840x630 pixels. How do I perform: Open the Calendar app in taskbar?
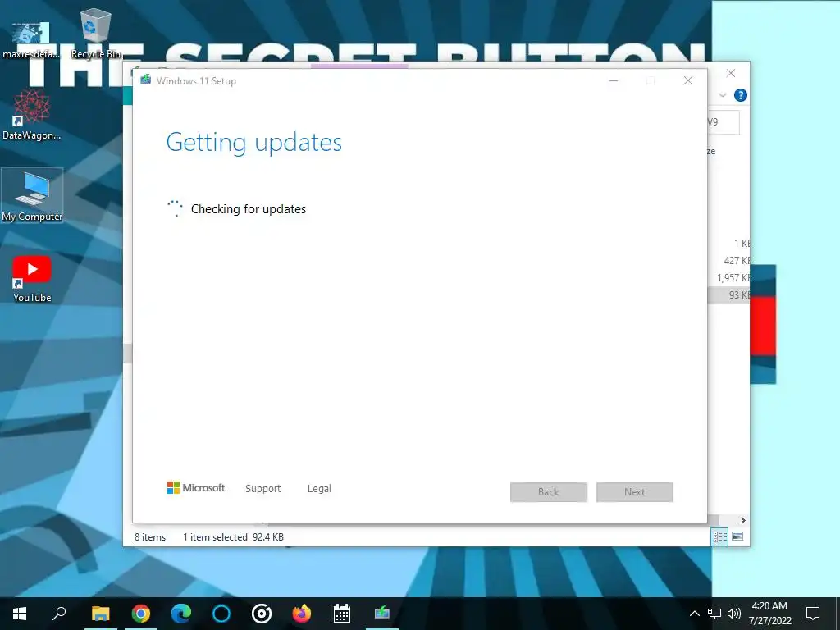click(342, 614)
